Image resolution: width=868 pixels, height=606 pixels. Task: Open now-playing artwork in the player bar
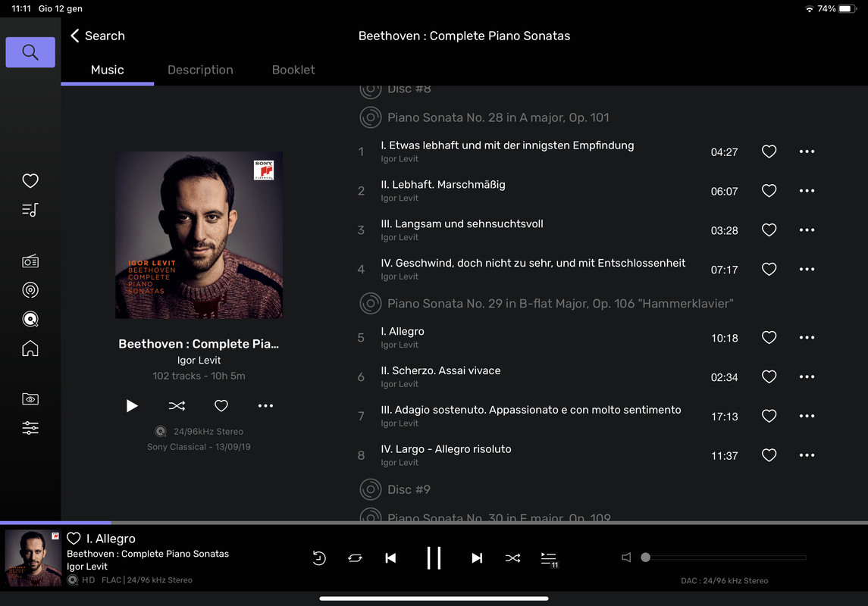tap(33, 558)
